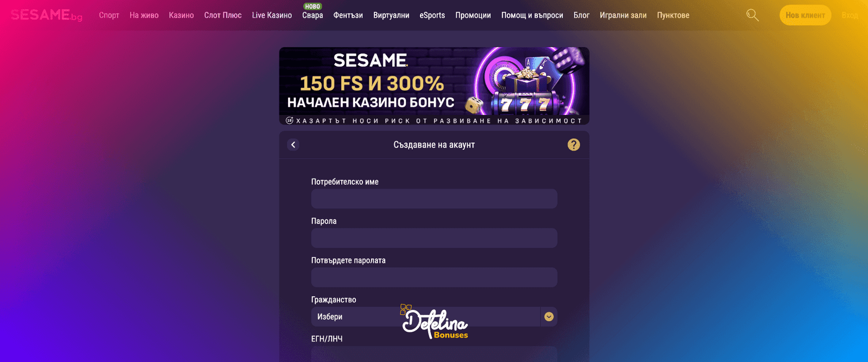Go to the Казино section
The height and width of the screenshot is (362, 868).
[181, 15]
